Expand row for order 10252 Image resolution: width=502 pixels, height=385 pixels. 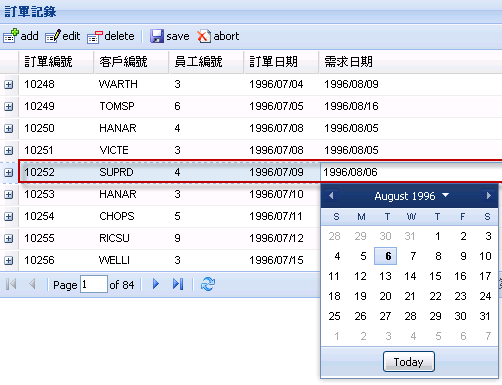point(9,173)
